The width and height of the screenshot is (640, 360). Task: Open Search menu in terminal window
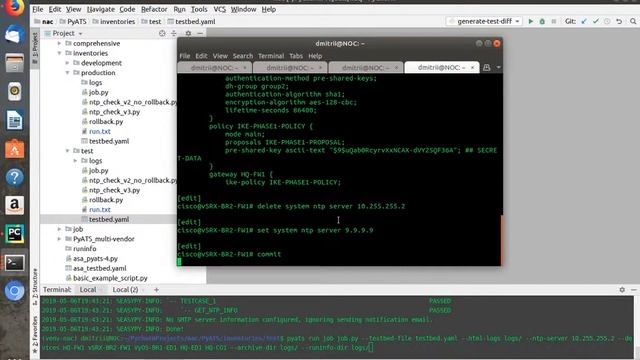[x=243, y=56]
